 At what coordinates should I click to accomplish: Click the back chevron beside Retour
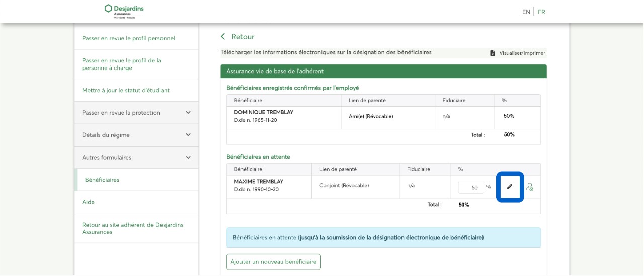click(x=223, y=37)
